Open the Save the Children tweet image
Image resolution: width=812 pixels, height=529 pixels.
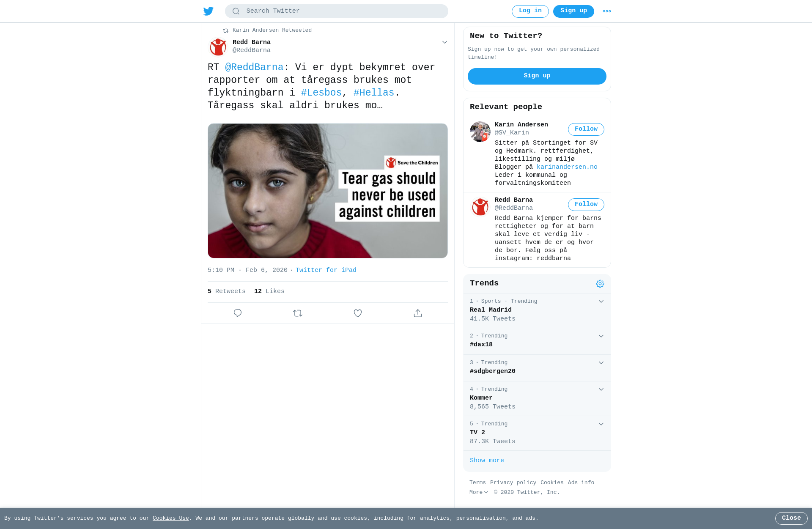[328, 191]
